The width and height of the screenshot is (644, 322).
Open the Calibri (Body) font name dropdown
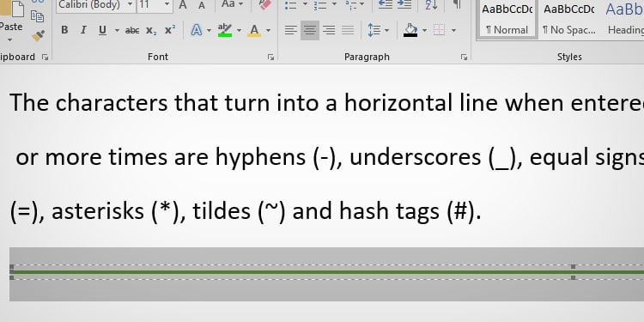[x=130, y=5]
